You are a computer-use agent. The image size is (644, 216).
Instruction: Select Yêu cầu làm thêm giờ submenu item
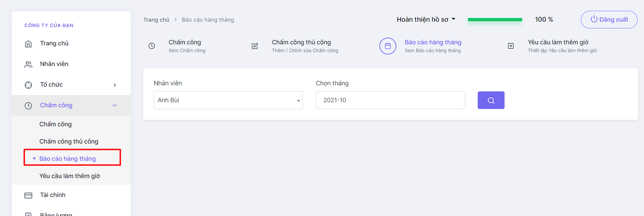click(70, 176)
